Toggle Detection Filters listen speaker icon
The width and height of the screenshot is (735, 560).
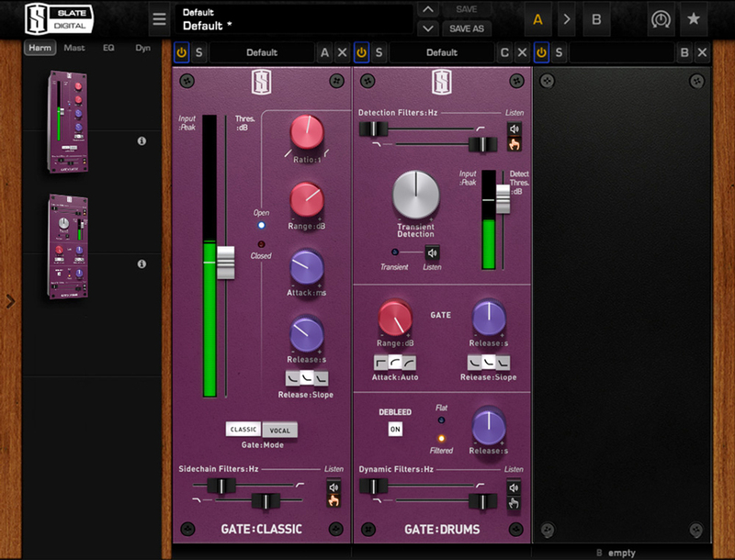(514, 129)
